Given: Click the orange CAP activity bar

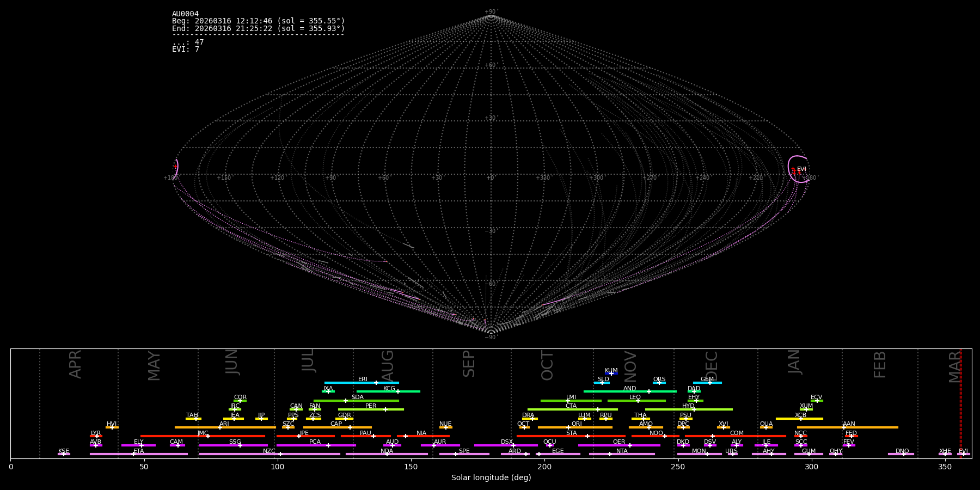Looking at the screenshot, I should 338,427.
